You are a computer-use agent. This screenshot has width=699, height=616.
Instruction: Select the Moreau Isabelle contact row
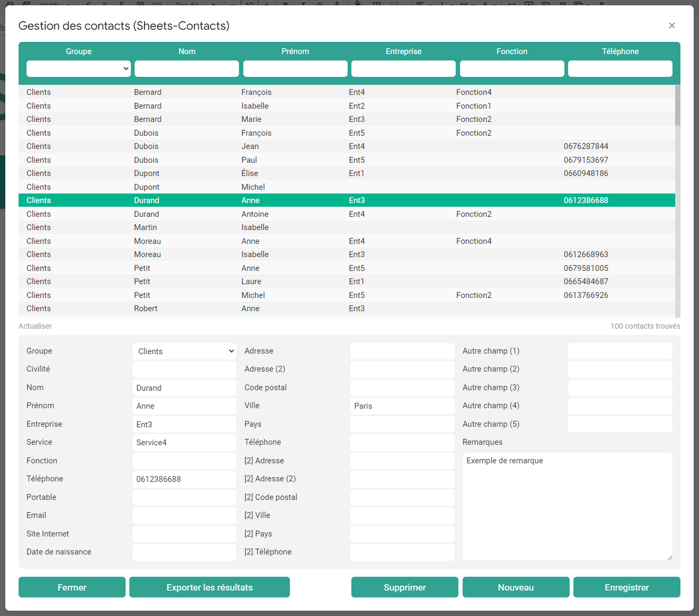(347, 254)
